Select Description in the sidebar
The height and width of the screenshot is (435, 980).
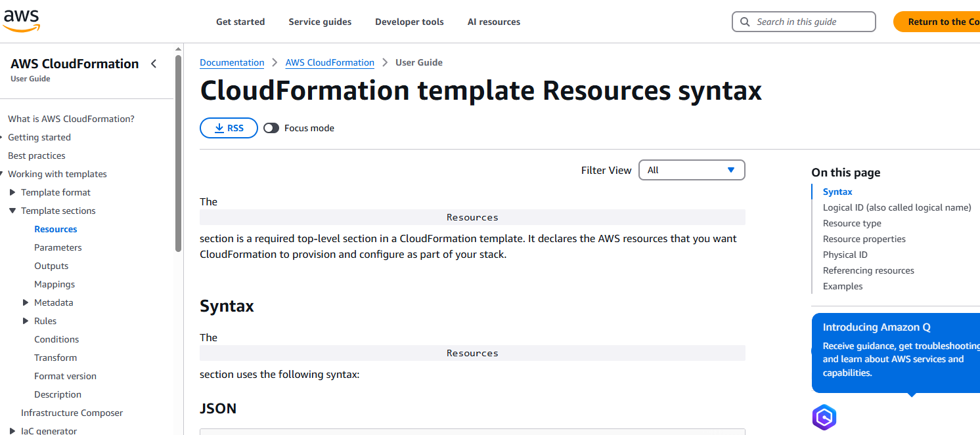click(58, 394)
